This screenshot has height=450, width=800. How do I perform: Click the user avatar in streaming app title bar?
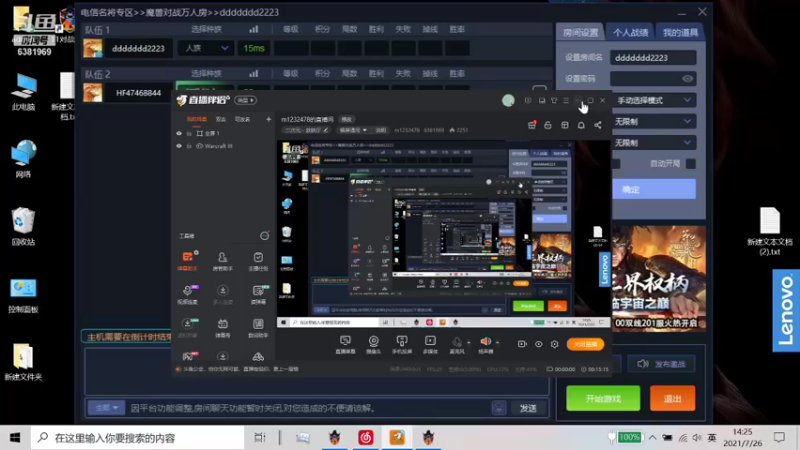point(508,101)
